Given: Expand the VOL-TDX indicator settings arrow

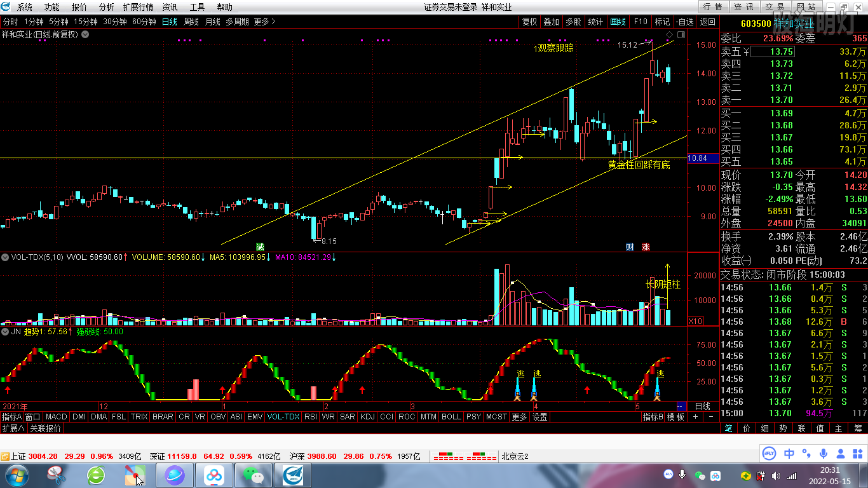Looking at the screenshot, I should 6,257.
